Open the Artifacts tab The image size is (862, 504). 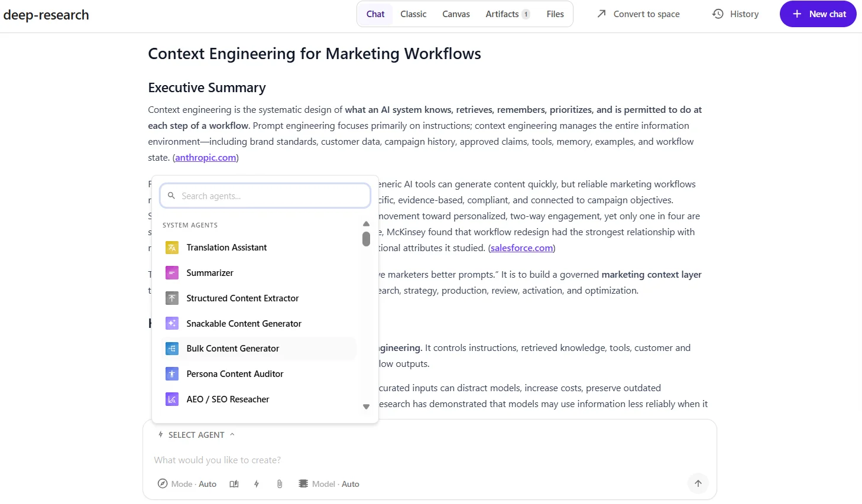(x=507, y=14)
